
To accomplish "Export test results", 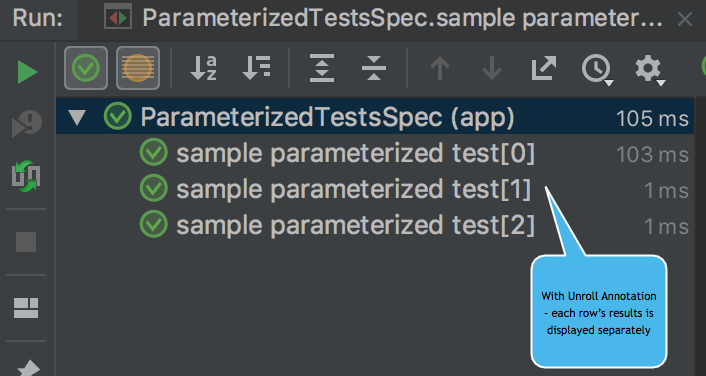I will [x=543, y=68].
